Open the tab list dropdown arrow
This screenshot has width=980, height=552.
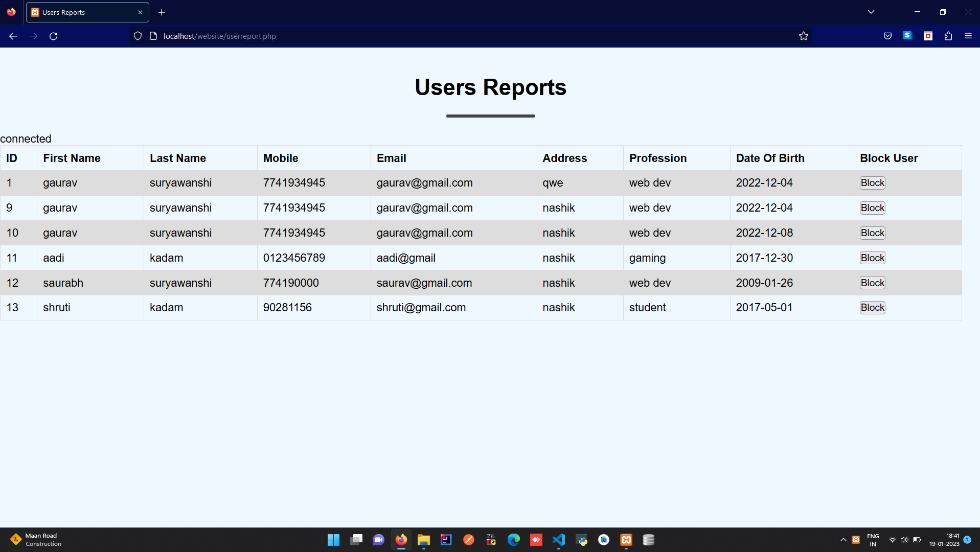(x=871, y=12)
